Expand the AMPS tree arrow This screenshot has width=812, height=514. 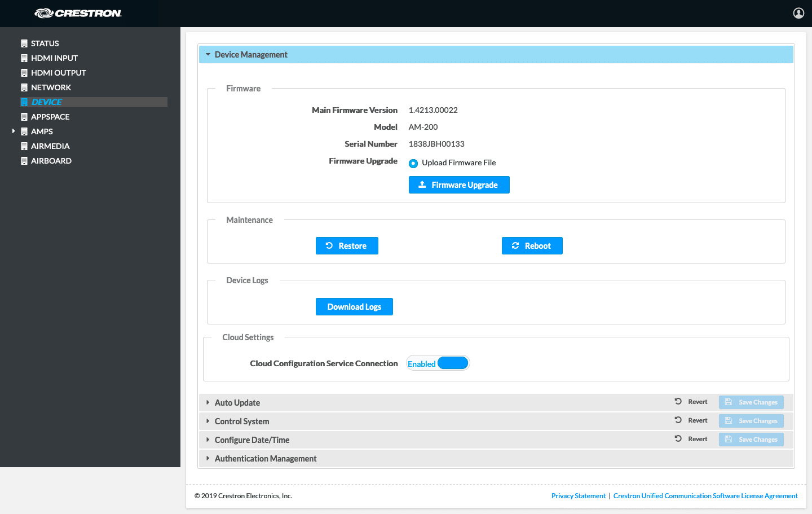pos(14,131)
